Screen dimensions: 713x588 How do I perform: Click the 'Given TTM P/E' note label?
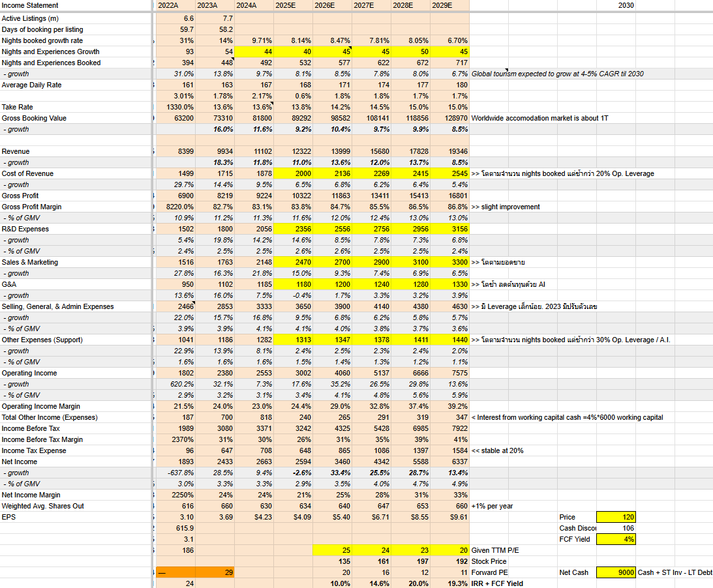495,550
